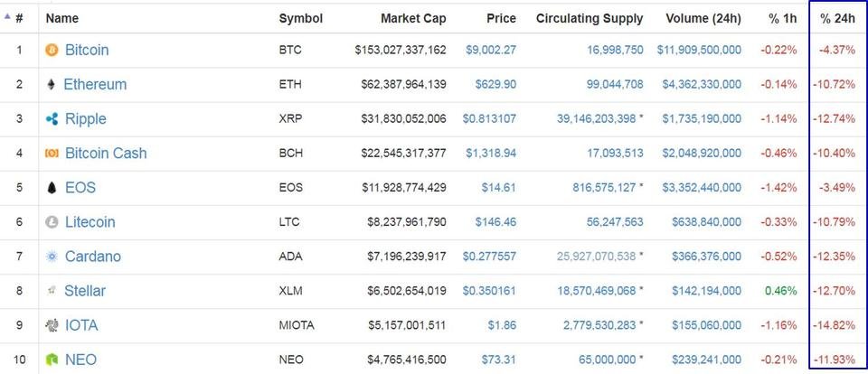The height and width of the screenshot is (374, 868).
Task: Sort table by the # rank arrow
Action: tap(7, 16)
